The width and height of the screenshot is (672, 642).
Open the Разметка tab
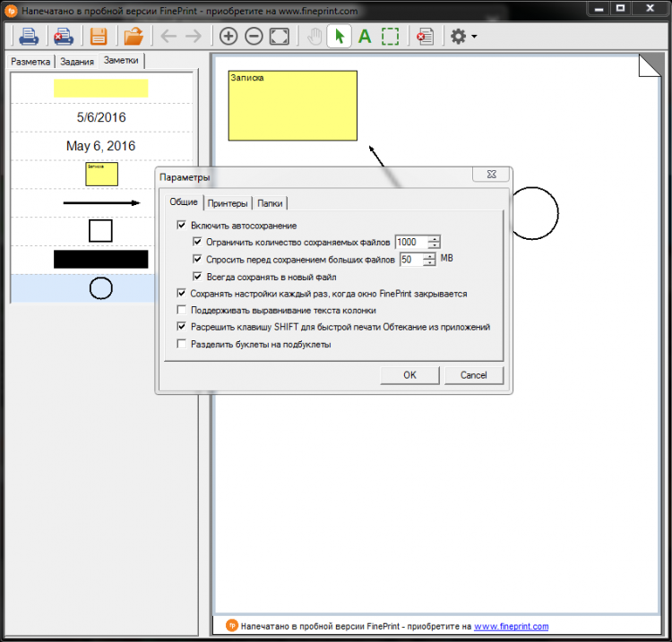30,62
